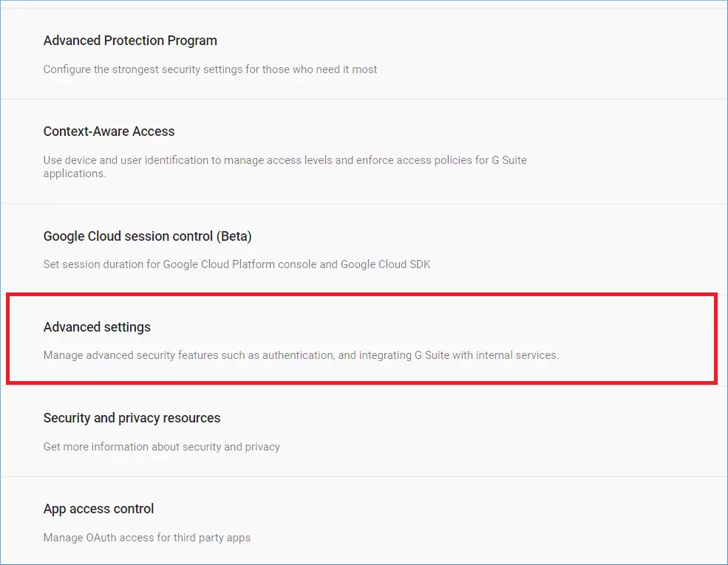Click the 'Configure the strongest security settings' description

pos(210,69)
